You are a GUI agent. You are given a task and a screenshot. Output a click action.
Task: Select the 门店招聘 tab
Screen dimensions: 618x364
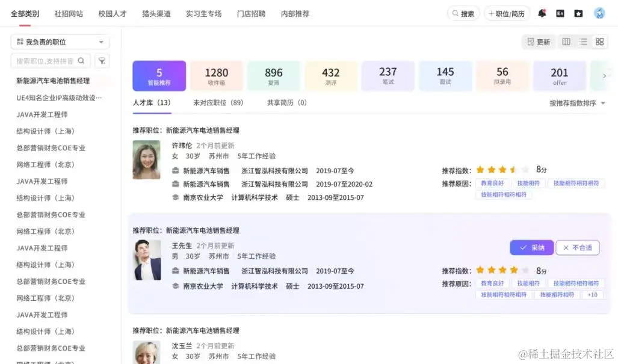point(251,14)
